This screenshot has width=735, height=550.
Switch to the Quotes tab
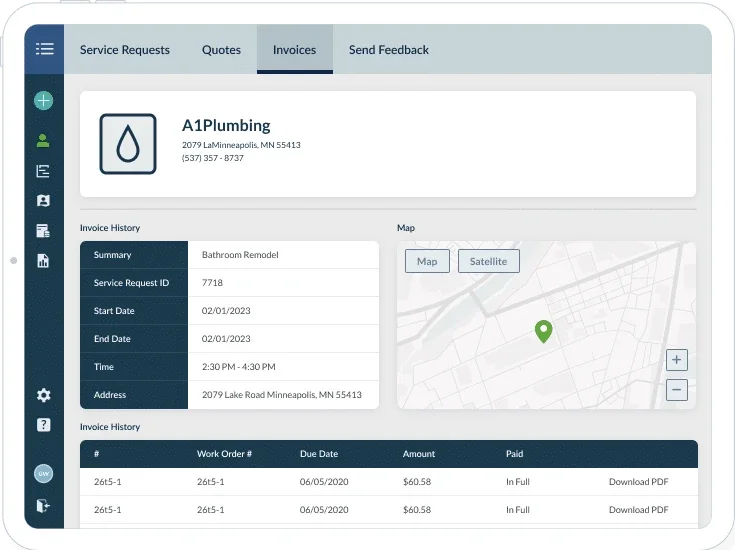[x=221, y=50]
